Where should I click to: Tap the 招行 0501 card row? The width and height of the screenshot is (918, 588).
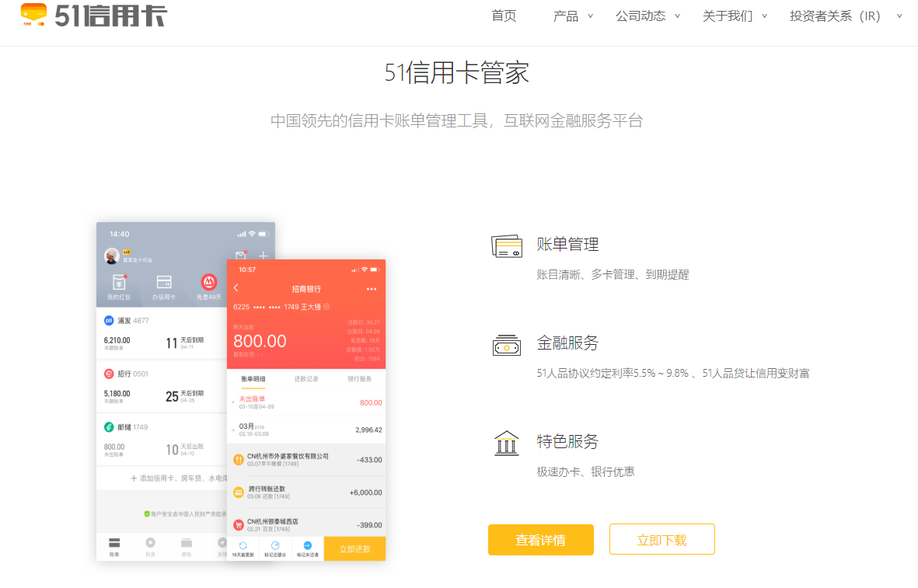[162, 388]
